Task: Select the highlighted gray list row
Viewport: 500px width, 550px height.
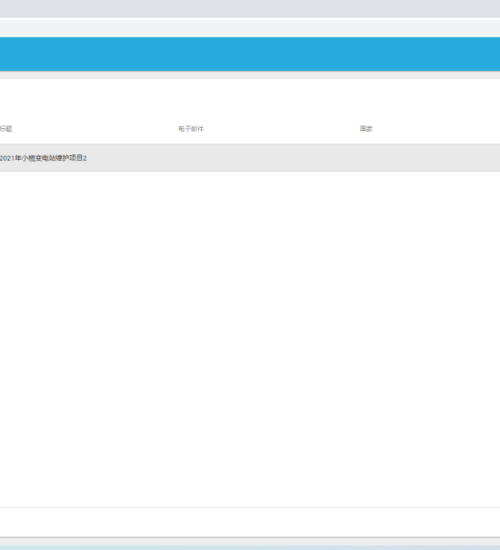Action: pyautogui.click(x=250, y=158)
